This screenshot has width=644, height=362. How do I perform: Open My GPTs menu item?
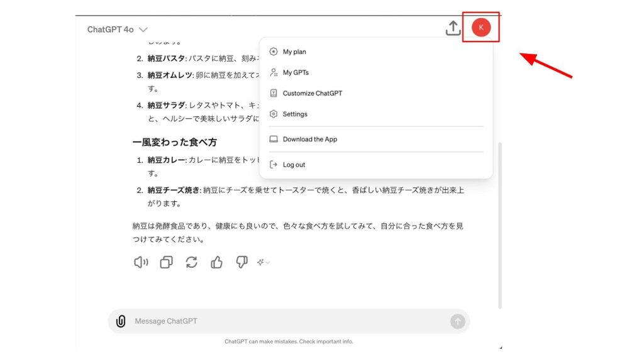pos(296,73)
